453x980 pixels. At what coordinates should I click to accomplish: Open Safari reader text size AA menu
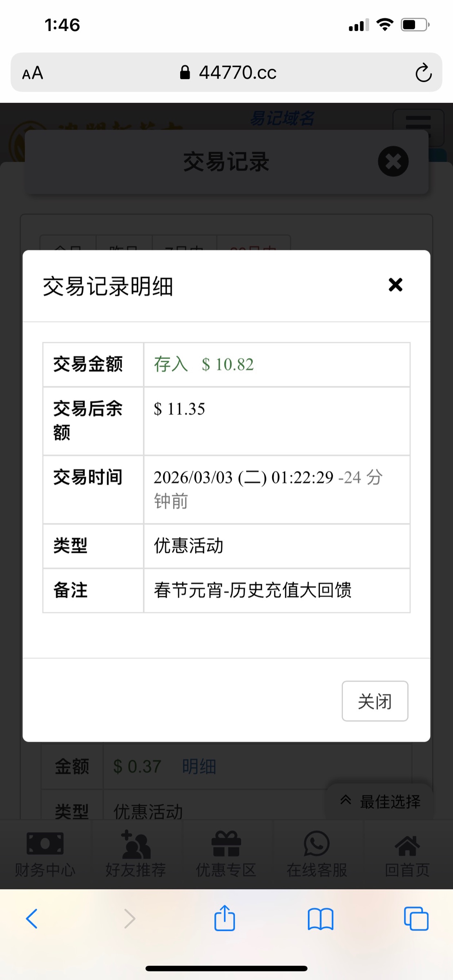(33, 73)
